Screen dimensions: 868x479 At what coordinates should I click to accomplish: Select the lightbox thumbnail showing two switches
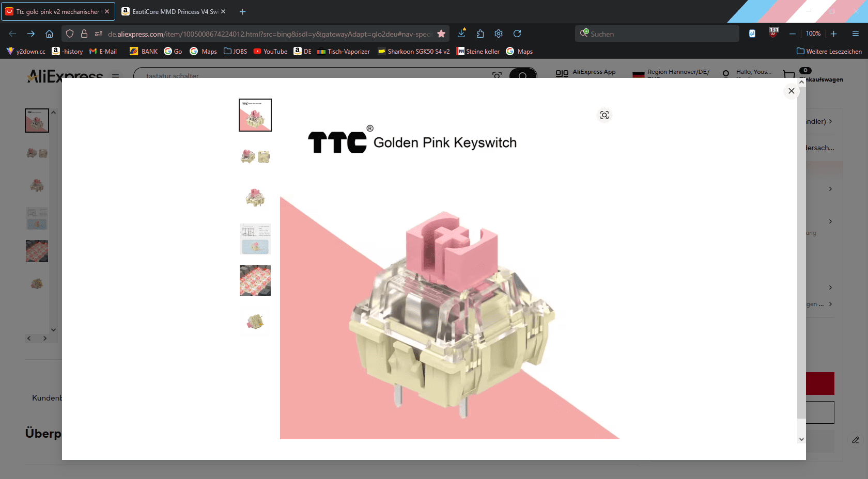point(255,156)
